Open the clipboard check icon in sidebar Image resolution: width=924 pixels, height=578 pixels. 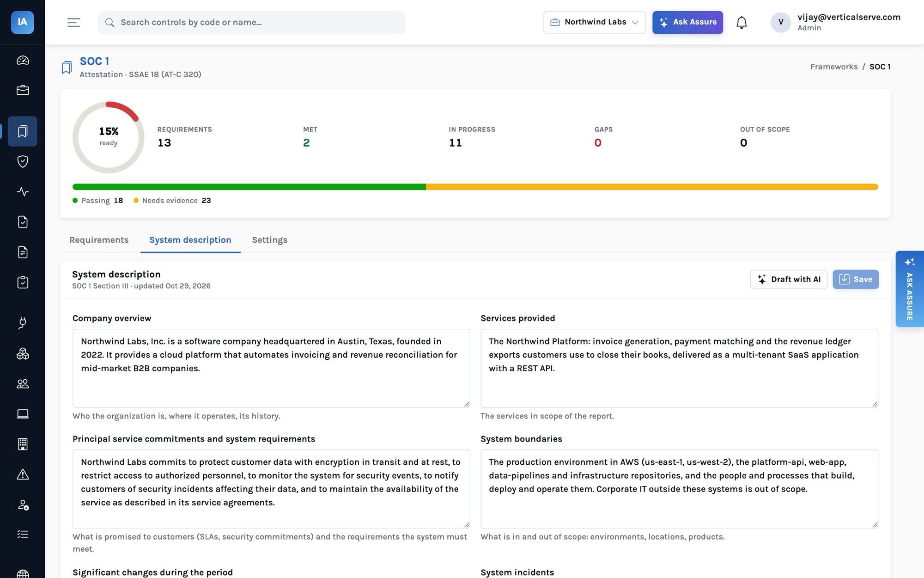click(23, 282)
